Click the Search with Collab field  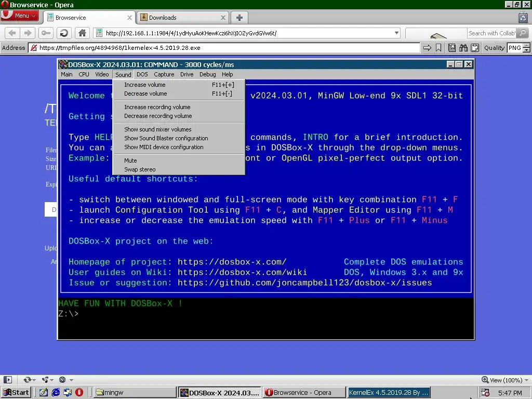click(x=492, y=33)
